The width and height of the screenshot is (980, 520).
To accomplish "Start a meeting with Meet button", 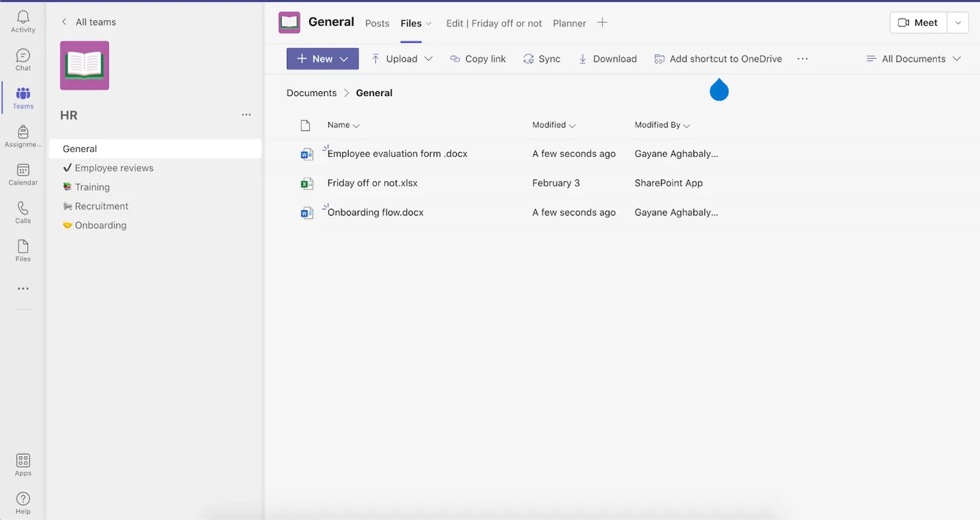I will click(x=918, y=23).
